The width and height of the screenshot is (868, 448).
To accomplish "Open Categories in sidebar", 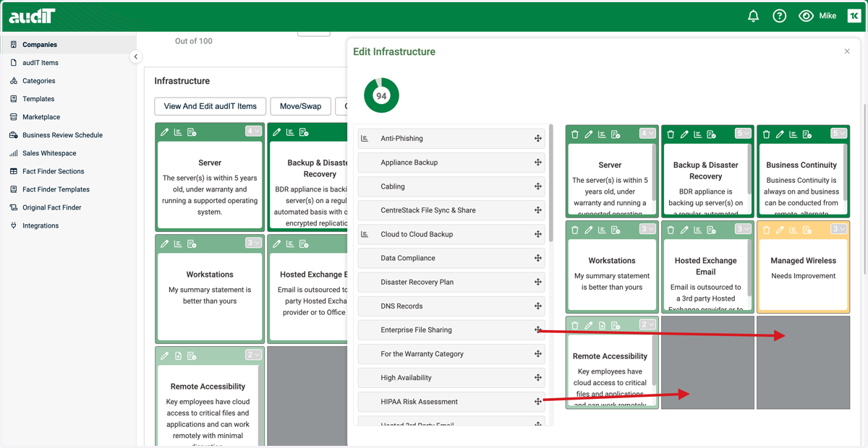I will (x=38, y=81).
